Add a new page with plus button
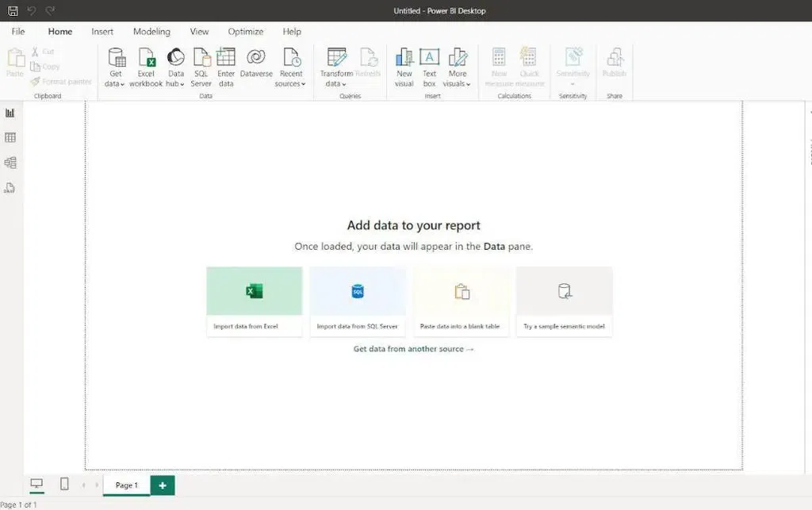 tap(163, 485)
